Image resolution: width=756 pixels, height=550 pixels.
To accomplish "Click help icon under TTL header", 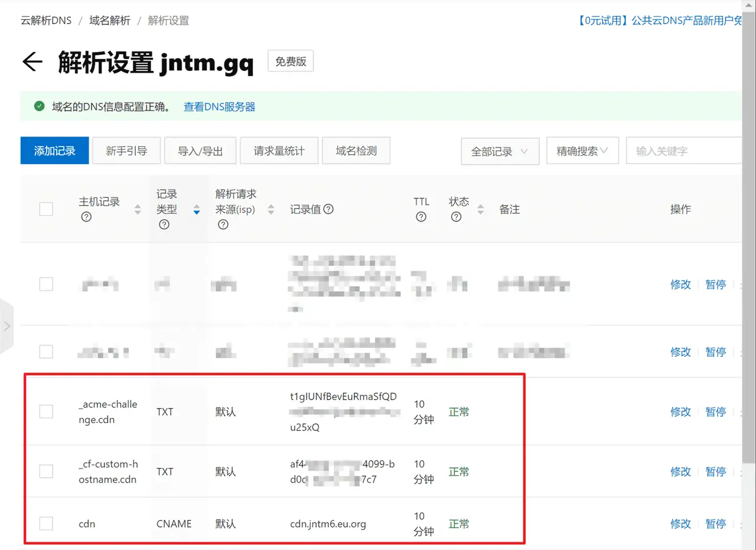I will [x=421, y=217].
